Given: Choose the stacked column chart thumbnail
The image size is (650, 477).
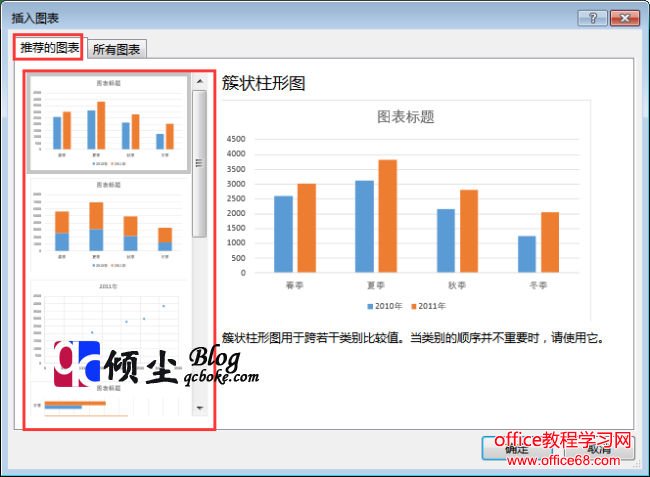Looking at the screenshot, I should (108, 225).
